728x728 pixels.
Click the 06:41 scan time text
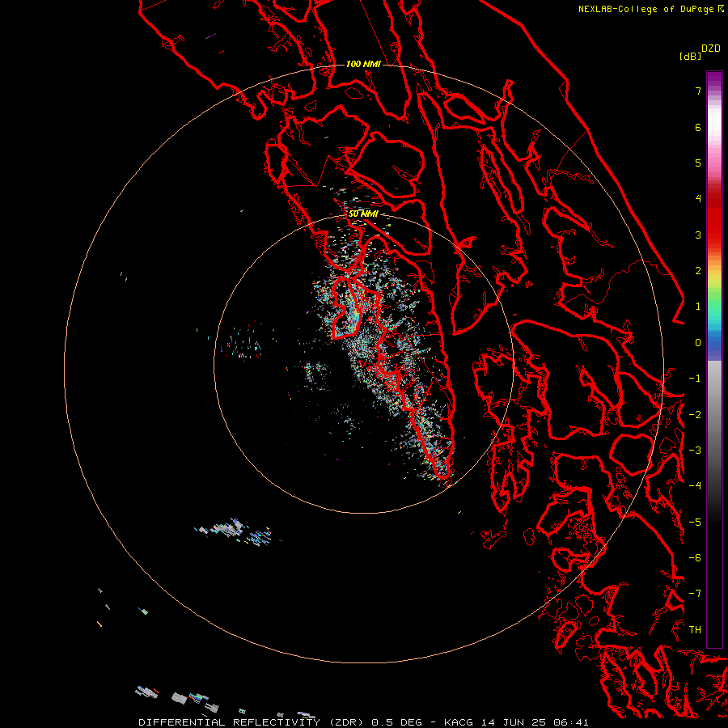point(572,722)
